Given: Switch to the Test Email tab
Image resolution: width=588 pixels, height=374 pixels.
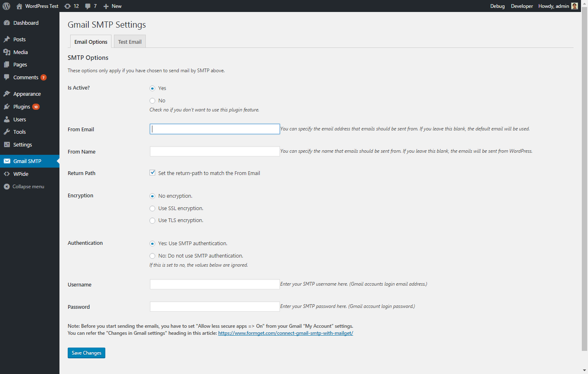Looking at the screenshot, I should click(x=130, y=42).
